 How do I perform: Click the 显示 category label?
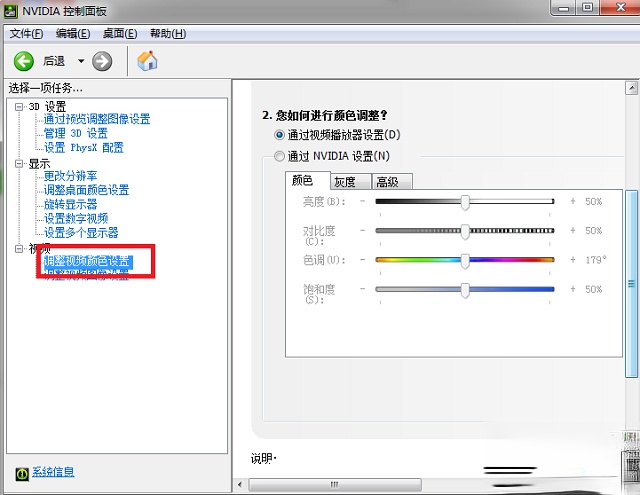[39, 164]
